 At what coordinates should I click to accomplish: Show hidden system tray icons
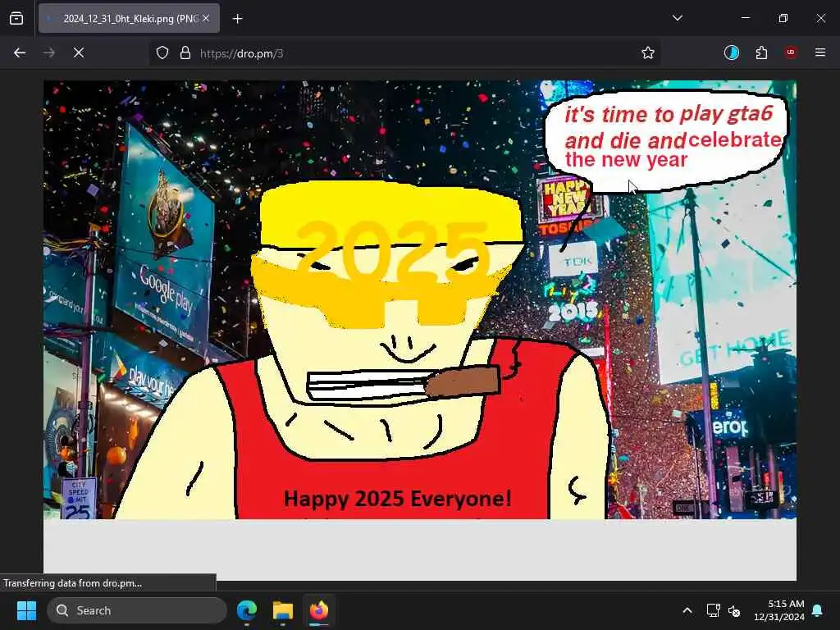coord(687,610)
